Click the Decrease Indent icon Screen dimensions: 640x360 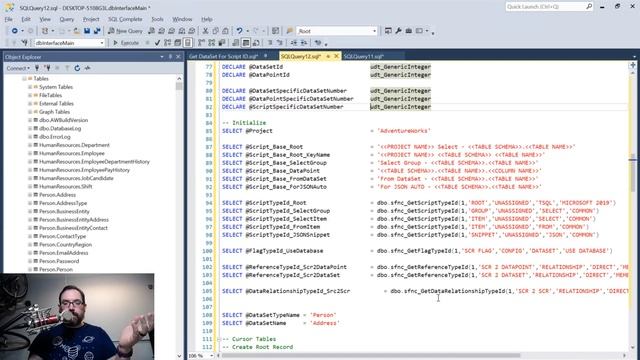(293, 43)
